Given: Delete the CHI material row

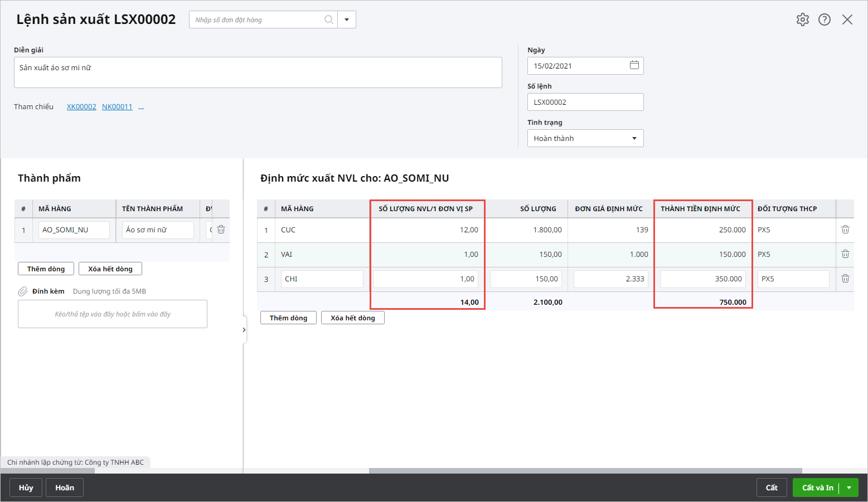Looking at the screenshot, I should (845, 279).
